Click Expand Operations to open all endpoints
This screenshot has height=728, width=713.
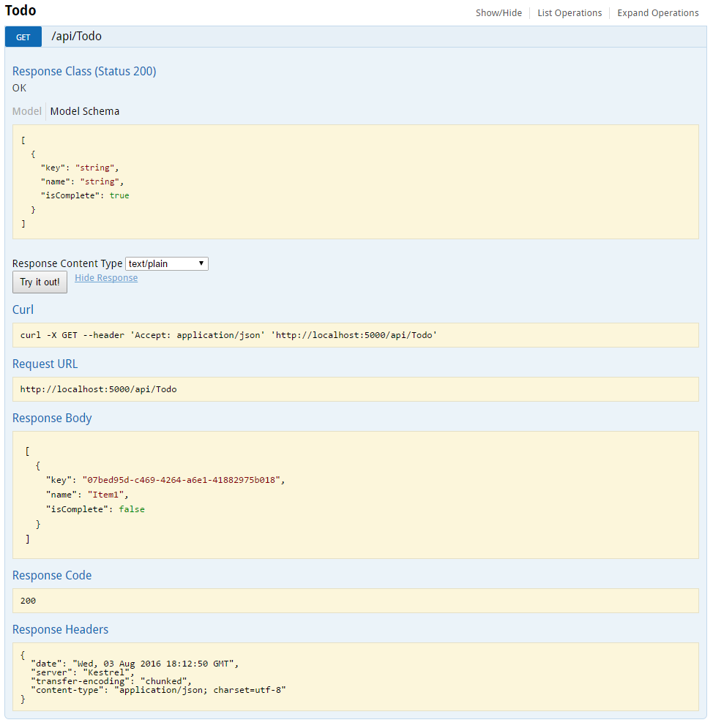click(x=657, y=12)
